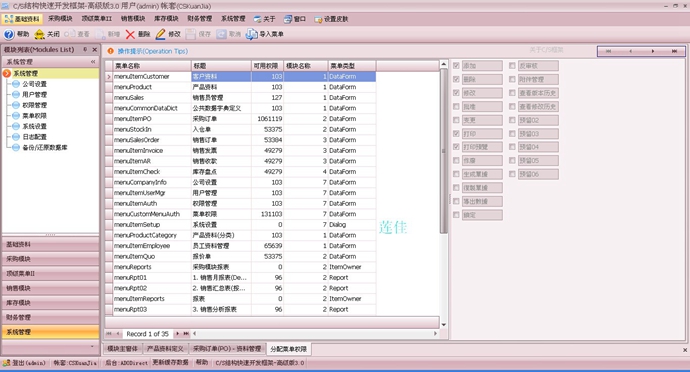690x372 pixels.
Task: Click the globe icon beside 公司设置
Action: pyautogui.click(x=16, y=84)
